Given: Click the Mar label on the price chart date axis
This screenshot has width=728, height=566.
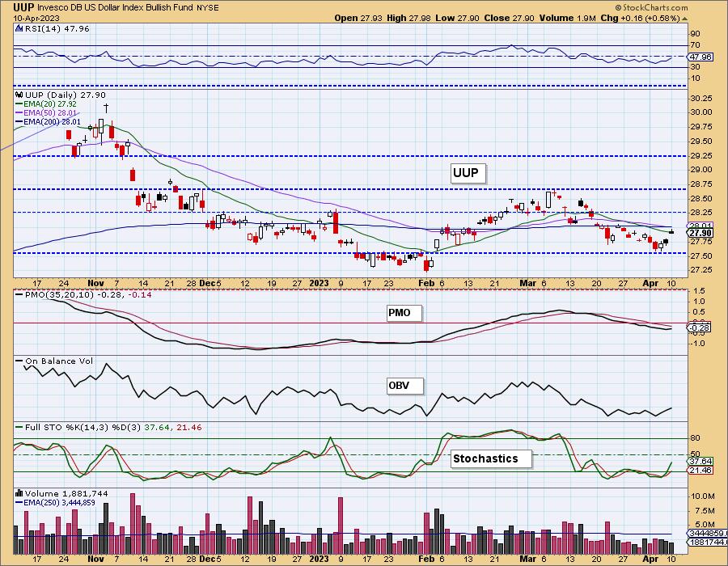Looking at the screenshot, I should [x=527, y=283].
